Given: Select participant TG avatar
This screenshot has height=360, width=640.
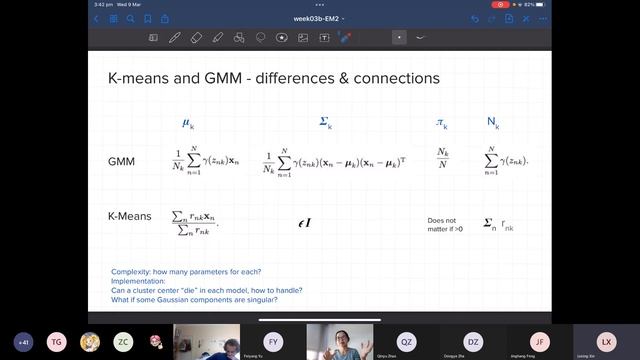Looking at the screenshot, I should pyautogui.click(x=56, y=342).
